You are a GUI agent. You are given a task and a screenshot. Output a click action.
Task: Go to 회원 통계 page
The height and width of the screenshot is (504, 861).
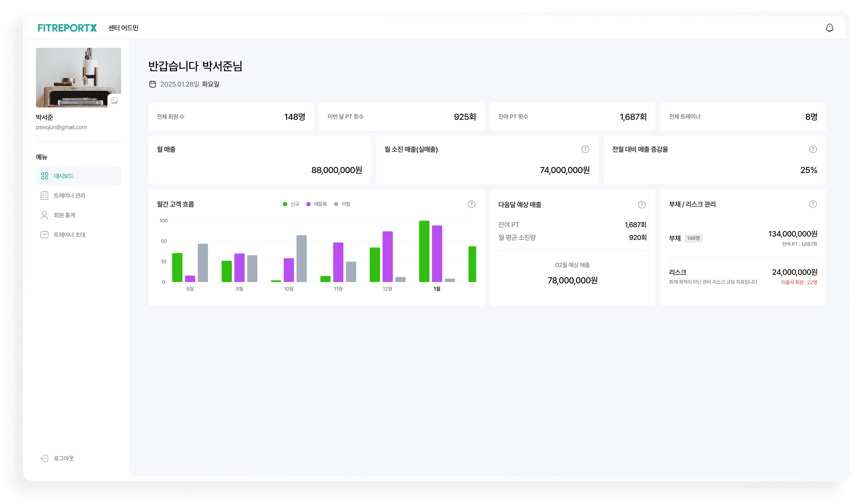64,215
